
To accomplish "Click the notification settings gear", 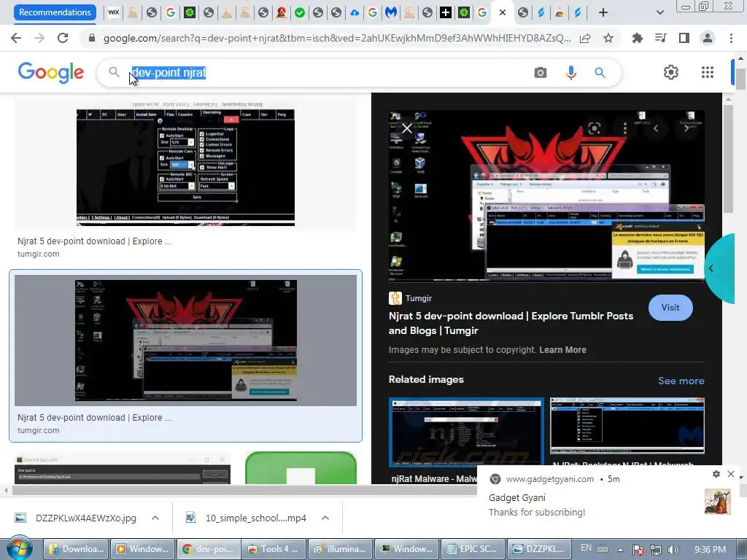I will (x=716, y=474).
